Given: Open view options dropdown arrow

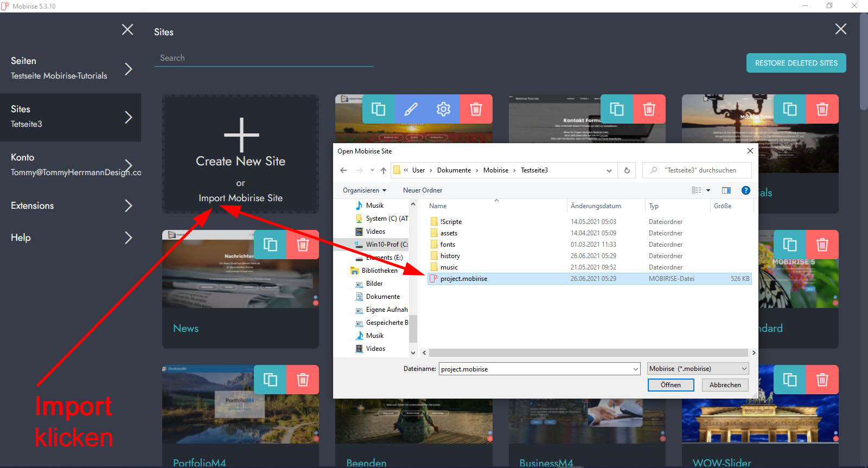Looking at the screenshot, I should tap(708, 190).
